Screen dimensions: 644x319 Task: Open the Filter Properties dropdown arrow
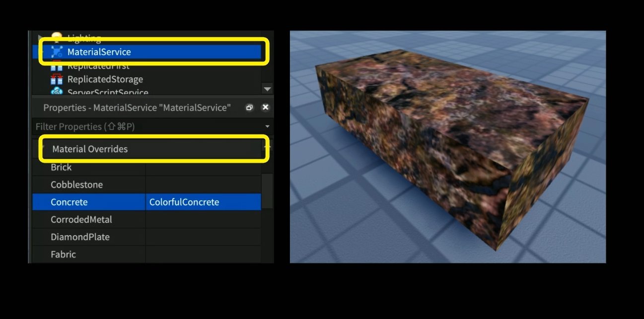click(268, 127)
